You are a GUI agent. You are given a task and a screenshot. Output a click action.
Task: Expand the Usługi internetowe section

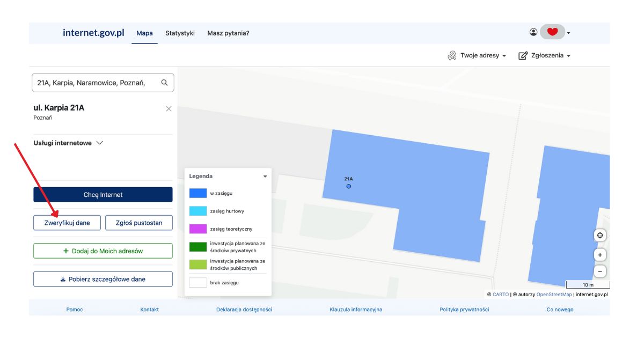tap(68, 143)
